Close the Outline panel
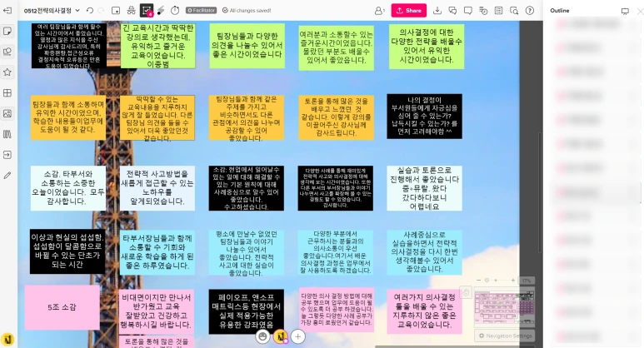Viewport: 644px width, 348px height. pos(640,11)
